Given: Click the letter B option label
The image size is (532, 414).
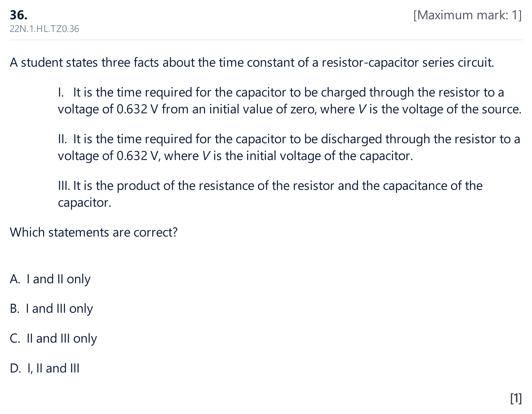Looking at the screenshot, I should tap(14, 309).
